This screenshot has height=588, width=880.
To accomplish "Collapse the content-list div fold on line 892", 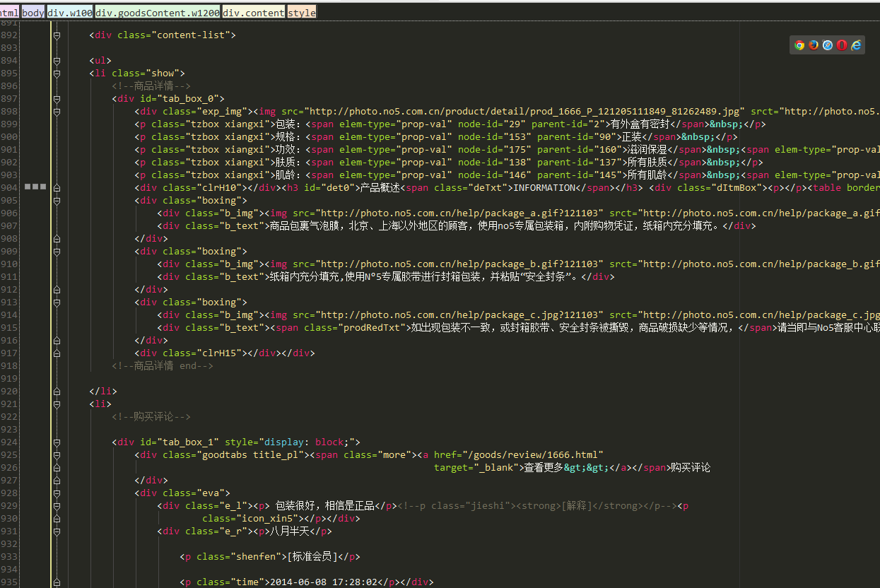I will [57, 35].
